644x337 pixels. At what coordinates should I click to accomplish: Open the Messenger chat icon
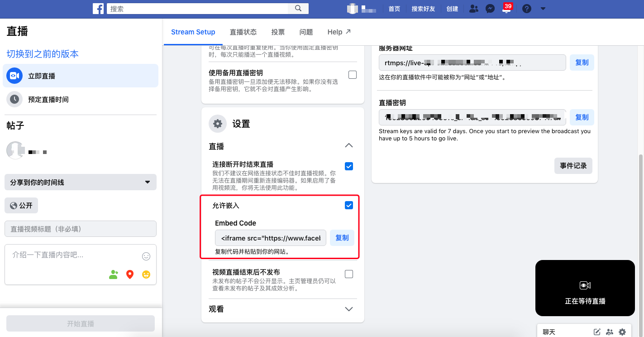pyautogui.click(x=490, y=8)
